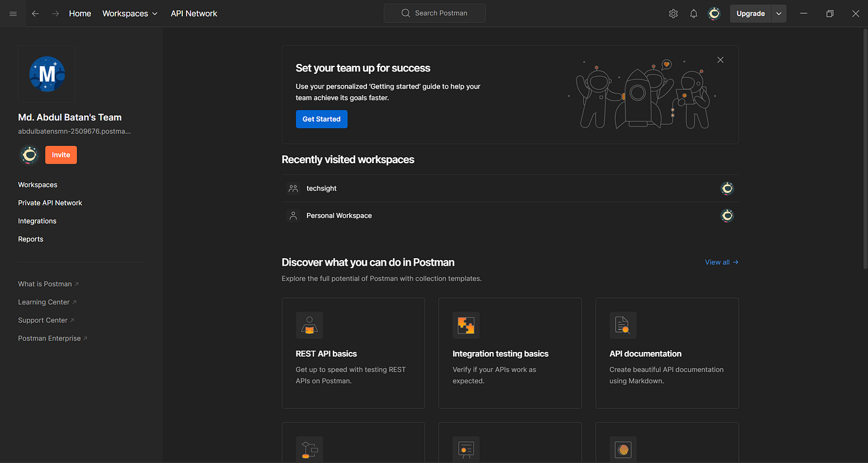Screen dimensions: 868x463
Task: Open the techsight workspace row
Action: click(510, 188)
